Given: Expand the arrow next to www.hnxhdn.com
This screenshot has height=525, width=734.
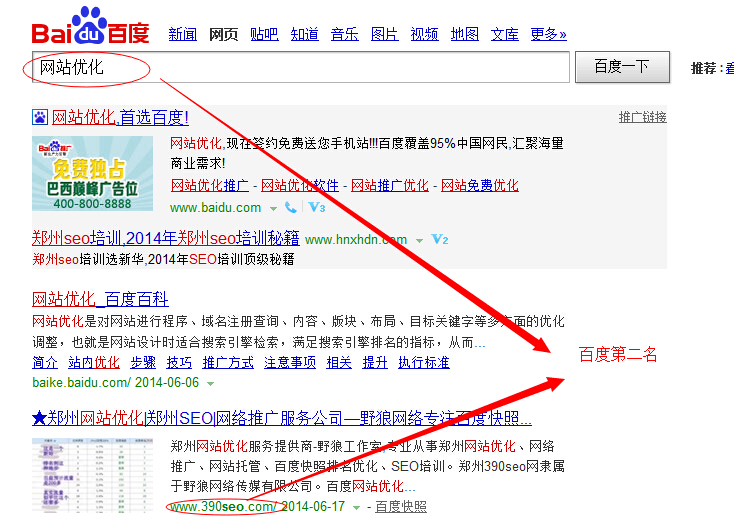Looking at the screenshot, I should pyautogui.click(x=419, y=240).
